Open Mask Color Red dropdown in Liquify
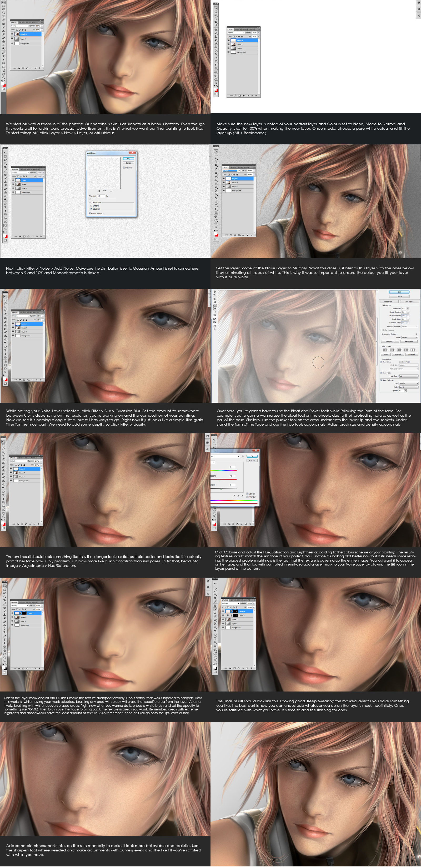Viewport: 421px width, 868px height. click(x=409, y=376)
